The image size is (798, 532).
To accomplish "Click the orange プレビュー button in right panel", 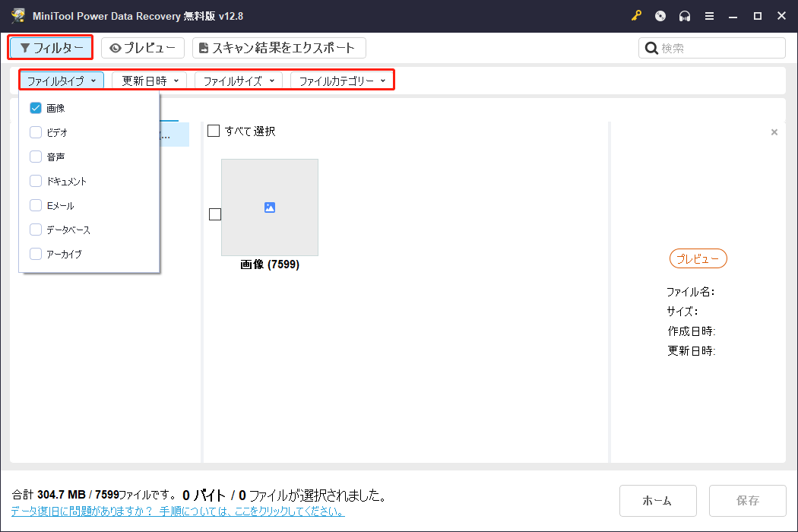I will (x=697, y=258).
